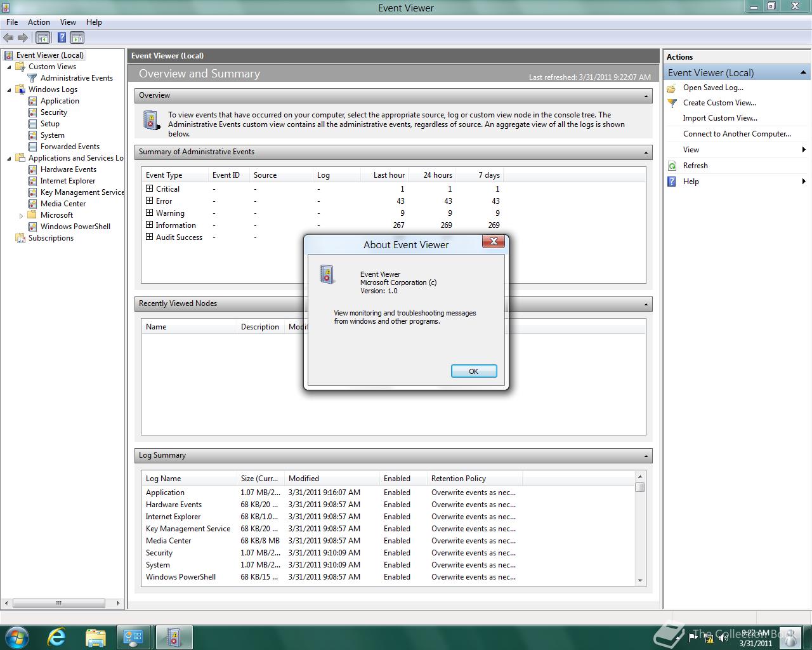Viewport: 812px width, 650px height.
Task: Sort by the Event Type column header
Action: [175, 175]
